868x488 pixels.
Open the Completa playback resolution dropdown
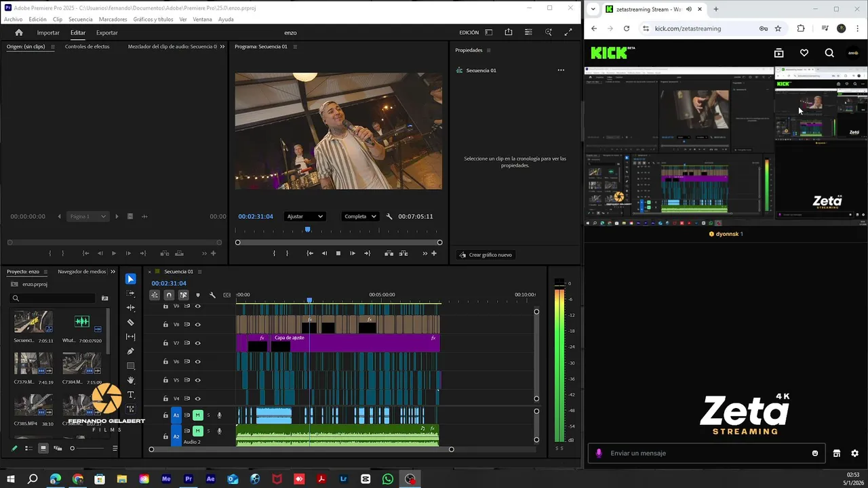tap(360, 216)
